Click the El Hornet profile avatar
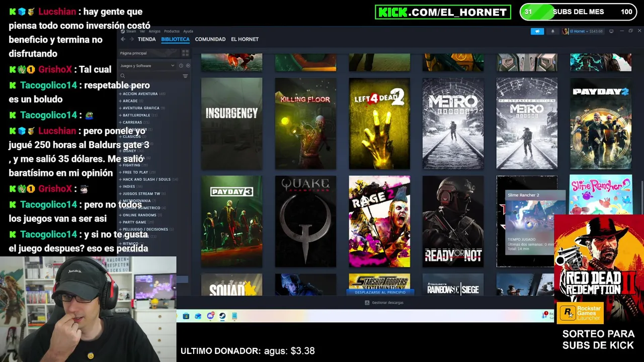This screenshot has height=362, width=644. tap(565, 31)
